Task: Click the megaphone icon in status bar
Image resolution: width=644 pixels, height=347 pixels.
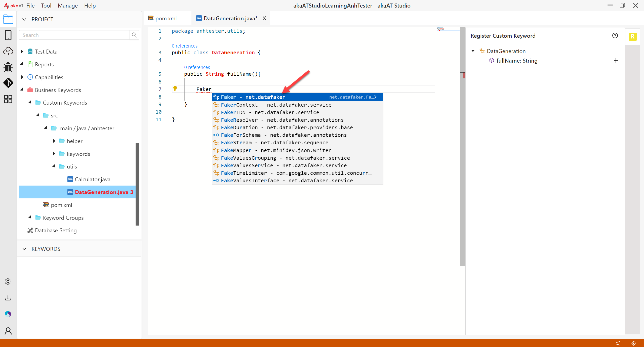Action: tap(618, 343)
